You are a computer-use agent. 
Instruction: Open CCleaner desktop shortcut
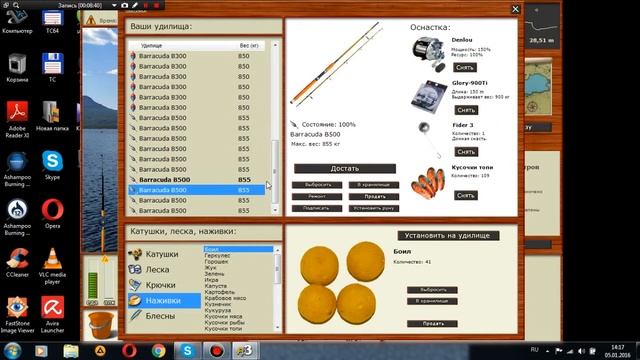pyautogui.click(x=17, y=262)
